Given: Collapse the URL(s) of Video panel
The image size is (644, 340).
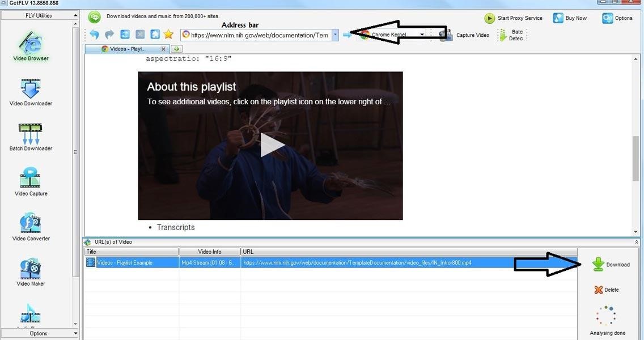Looking at the screenshot, I should tap(637, 243).
